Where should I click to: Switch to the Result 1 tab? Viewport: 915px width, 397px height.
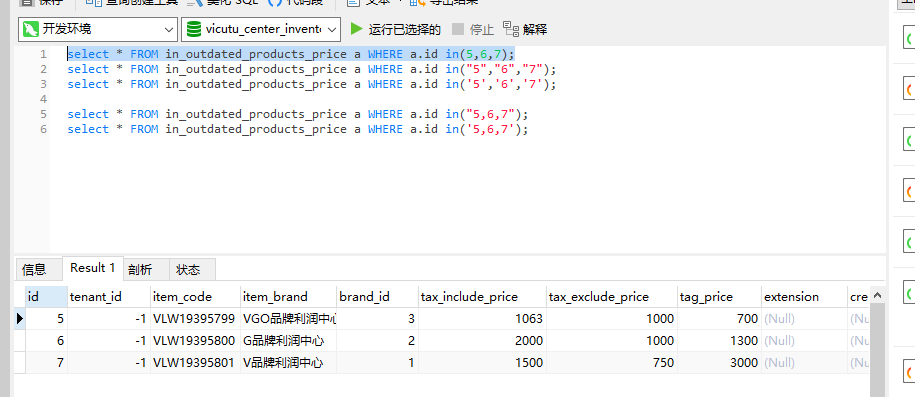[x=92, y=268]
